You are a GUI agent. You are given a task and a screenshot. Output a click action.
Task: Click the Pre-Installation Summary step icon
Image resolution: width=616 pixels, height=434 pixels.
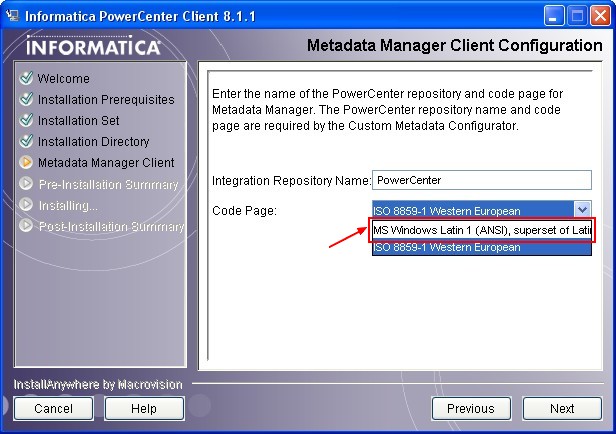[x=26, y=183]
